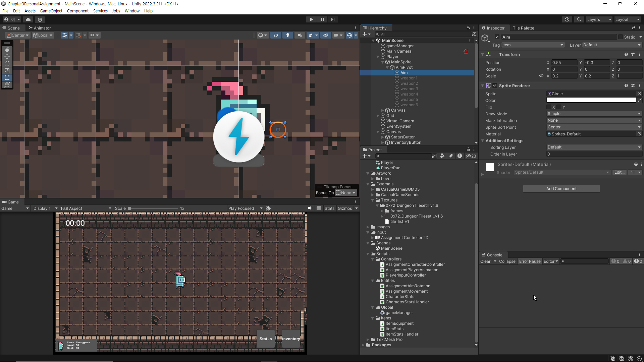Open the GameObject menu
Image resolution: width=644 pixels, height=362 pixels.
click(51, 11)
